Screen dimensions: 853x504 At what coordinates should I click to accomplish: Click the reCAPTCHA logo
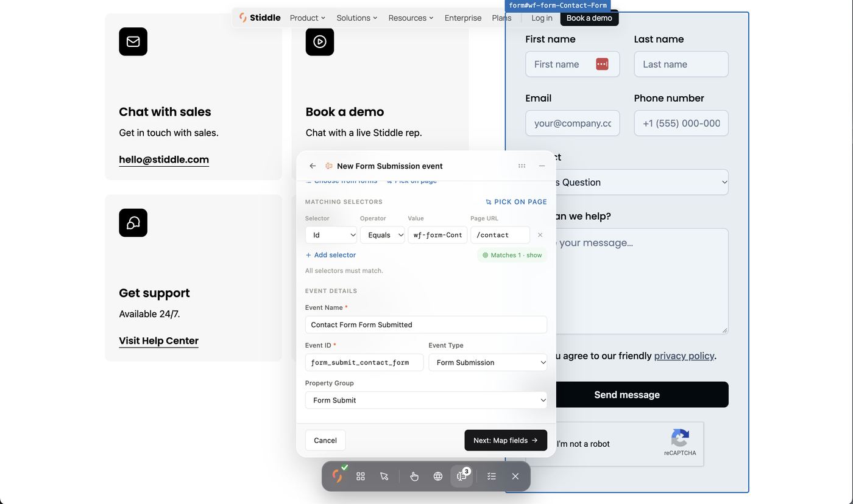pos(680,438)
